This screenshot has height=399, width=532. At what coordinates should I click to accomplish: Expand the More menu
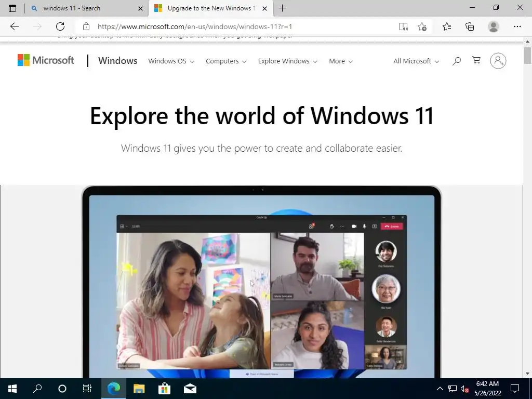(341, 61)
